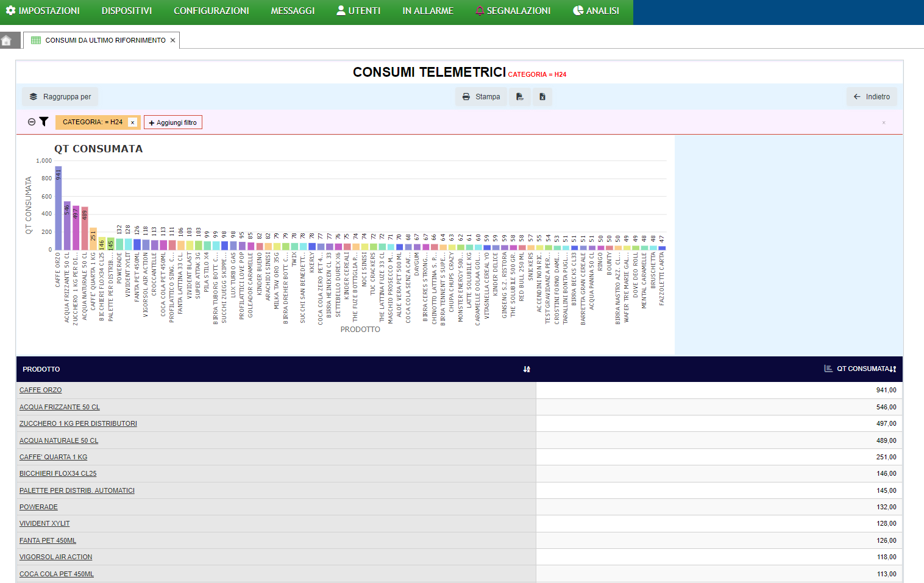924x583 pixels.
Task: Click the 146,00 quantity value
Action: (x=886, y=473)
